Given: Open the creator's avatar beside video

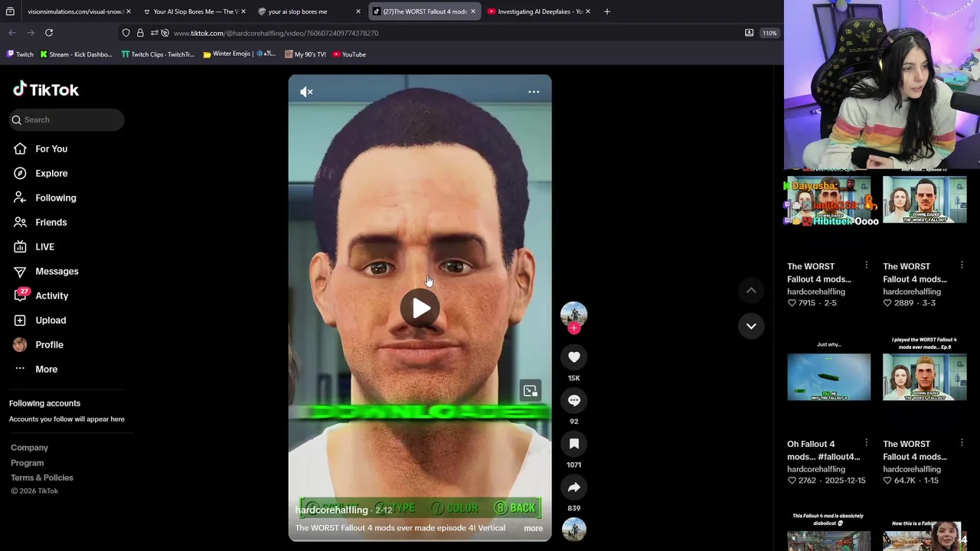Looking at the screenshot, I should click(573, 315).
